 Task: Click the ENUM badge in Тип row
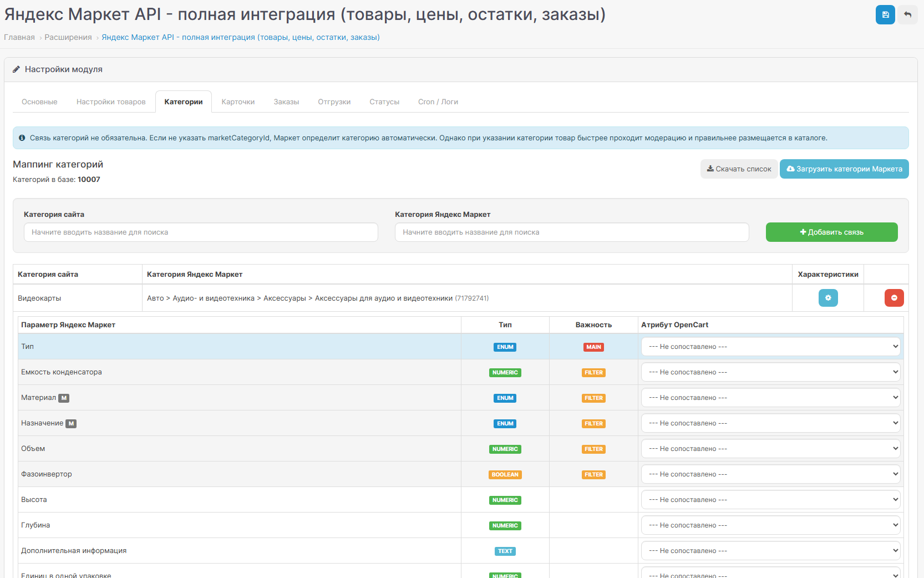point(505,347)
